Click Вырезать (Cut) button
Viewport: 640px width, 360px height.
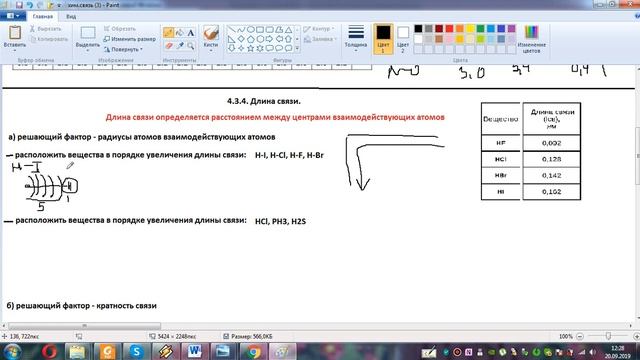[x=46, y=29]
